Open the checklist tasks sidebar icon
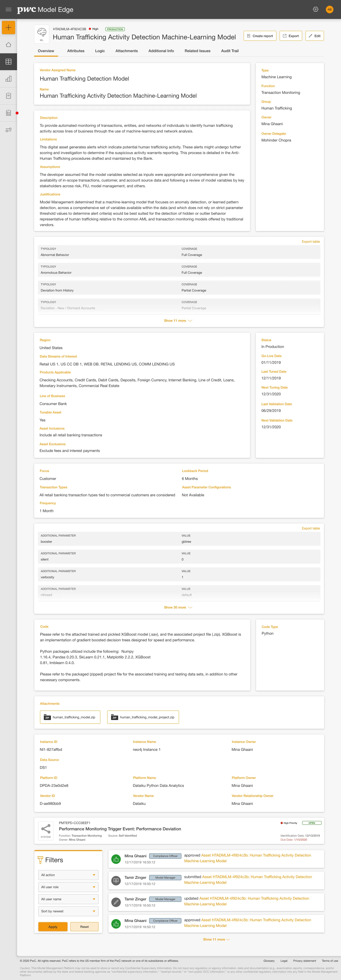Screen dimensions: 341x980 [8, 113]
